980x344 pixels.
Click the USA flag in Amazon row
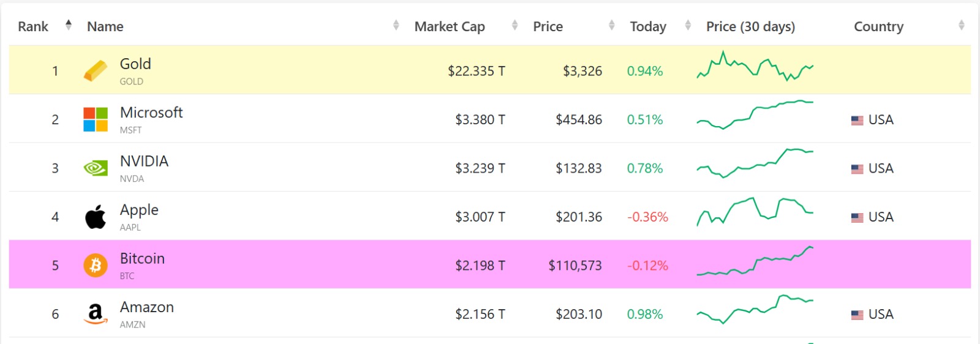tap(857, 315)
